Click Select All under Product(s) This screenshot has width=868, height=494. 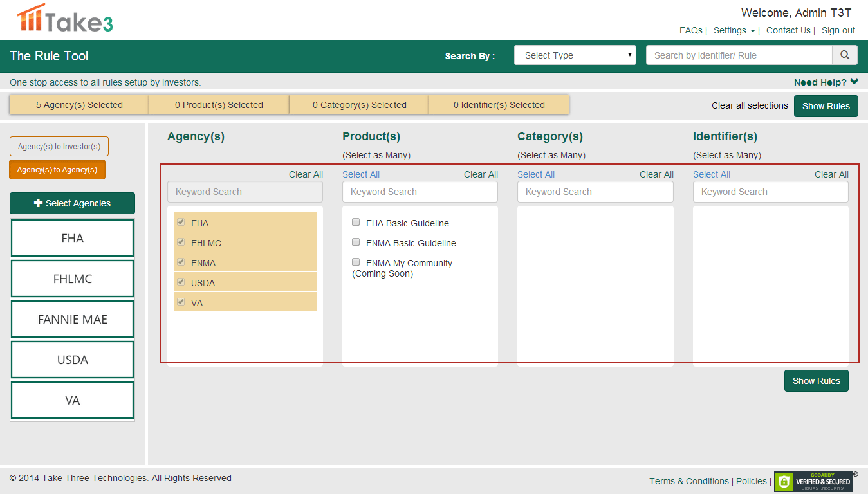pyautogui.click(x=361, y=174)
